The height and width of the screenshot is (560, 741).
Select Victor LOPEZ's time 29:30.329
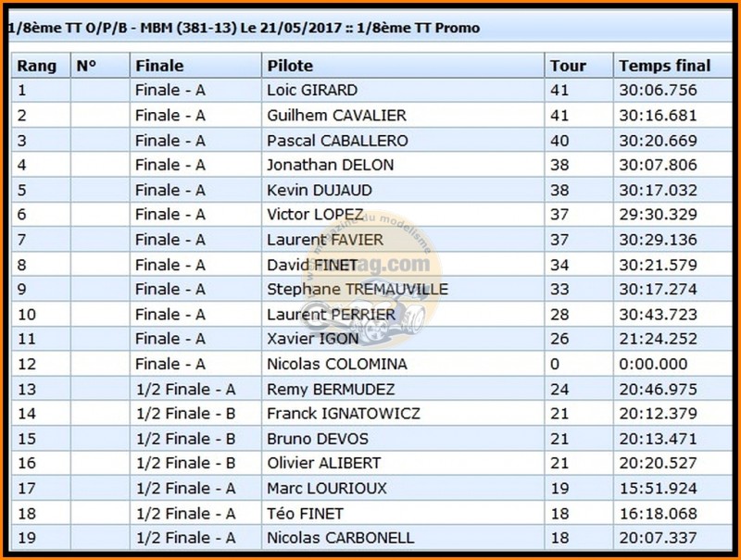pos(658,215)
